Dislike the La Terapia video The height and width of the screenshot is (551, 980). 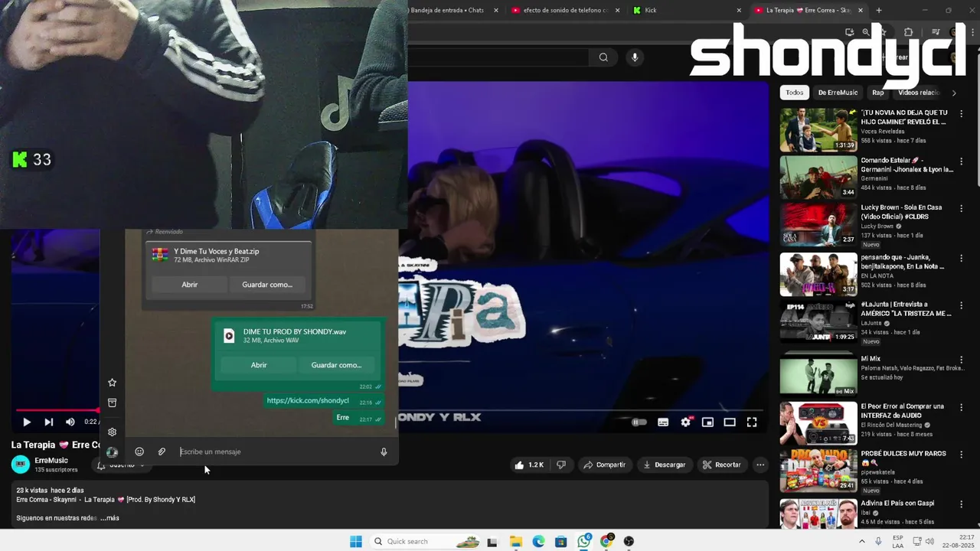[561, 465]
